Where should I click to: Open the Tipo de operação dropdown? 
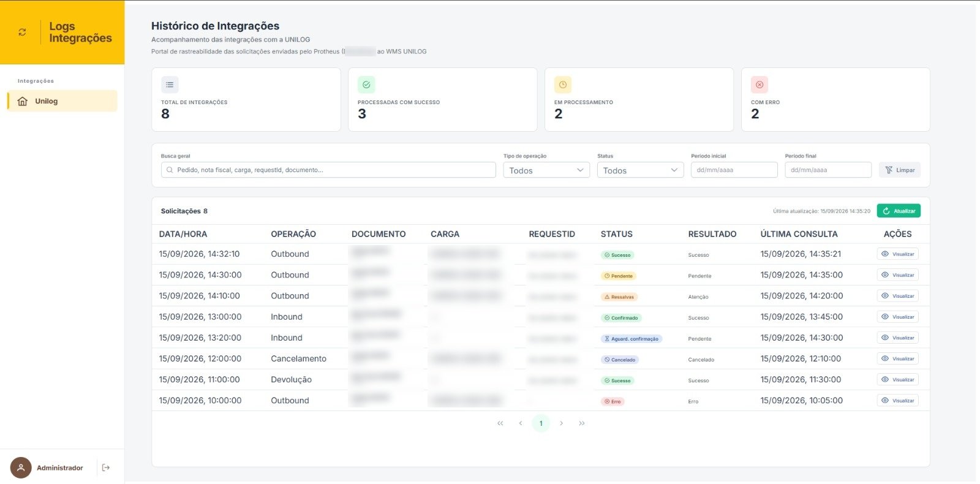pyautogui.click(x=546, y=170)
